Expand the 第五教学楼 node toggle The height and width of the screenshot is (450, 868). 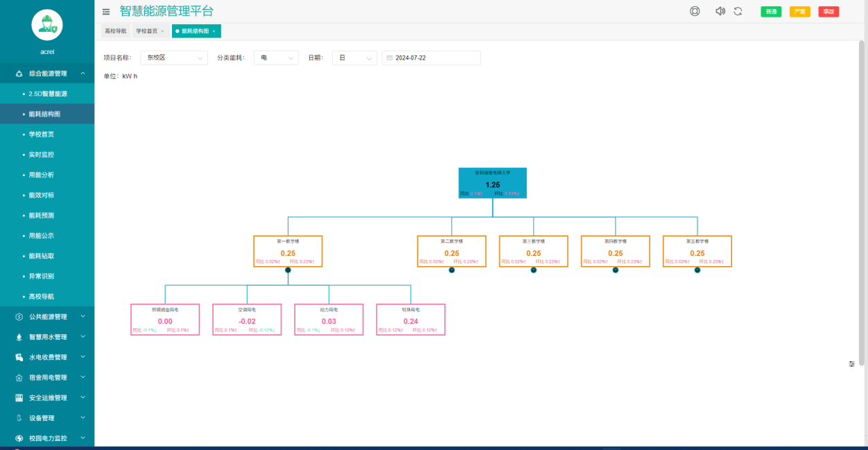[x=697, y=270]
